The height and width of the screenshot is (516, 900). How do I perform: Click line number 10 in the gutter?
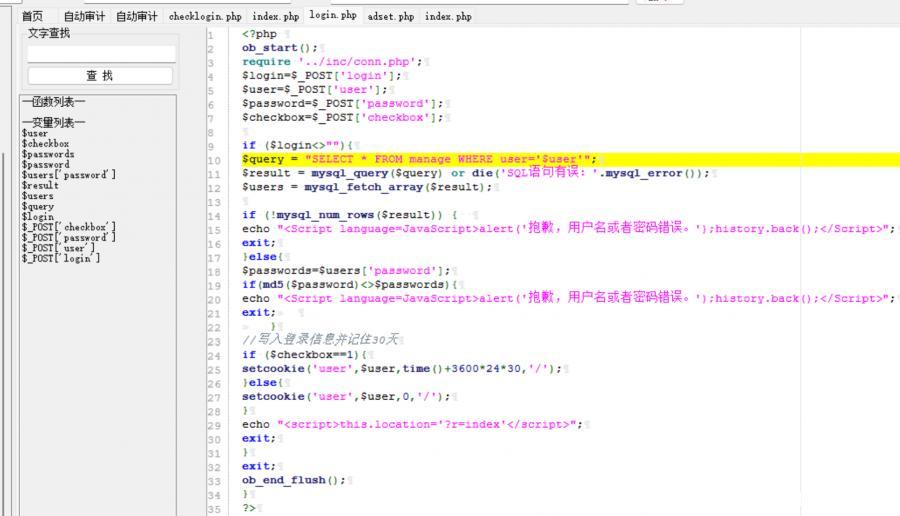coord(214,161)
